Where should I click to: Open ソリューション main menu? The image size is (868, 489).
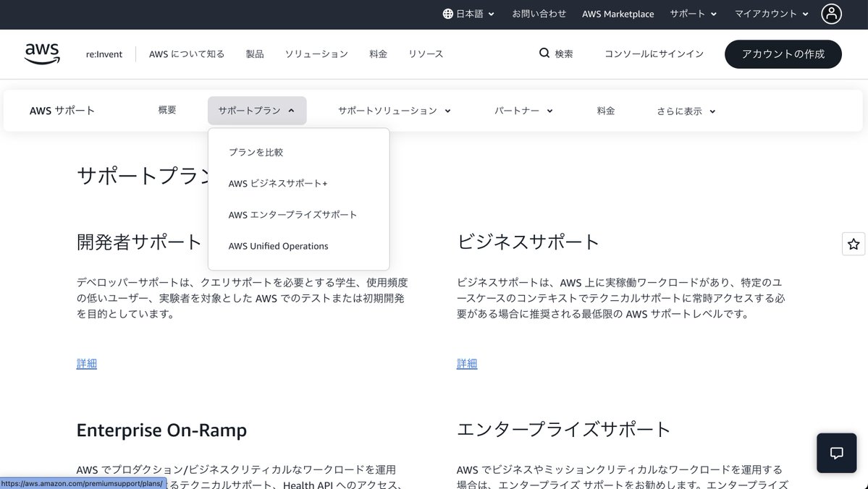316,54
